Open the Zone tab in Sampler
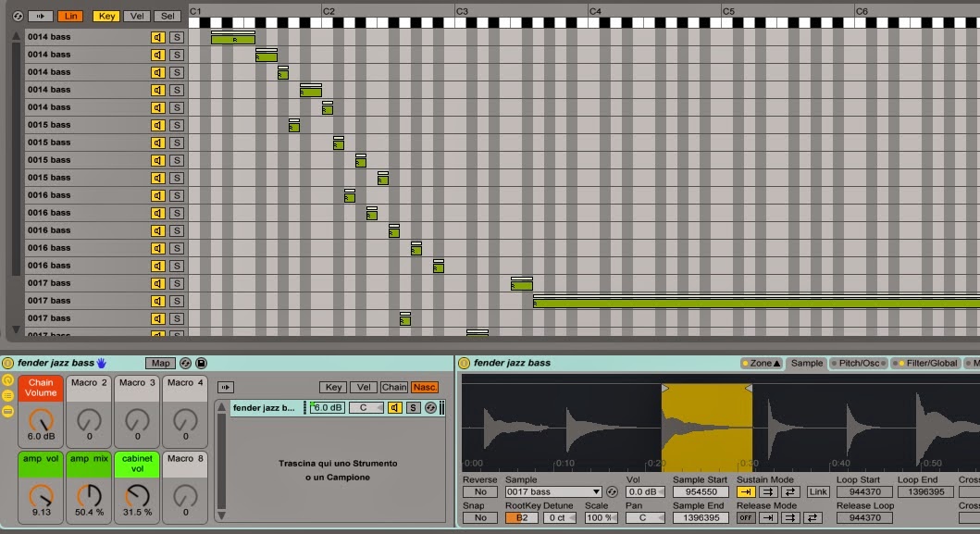The width and height of the screenshot is (980, 534). point(762,363)
